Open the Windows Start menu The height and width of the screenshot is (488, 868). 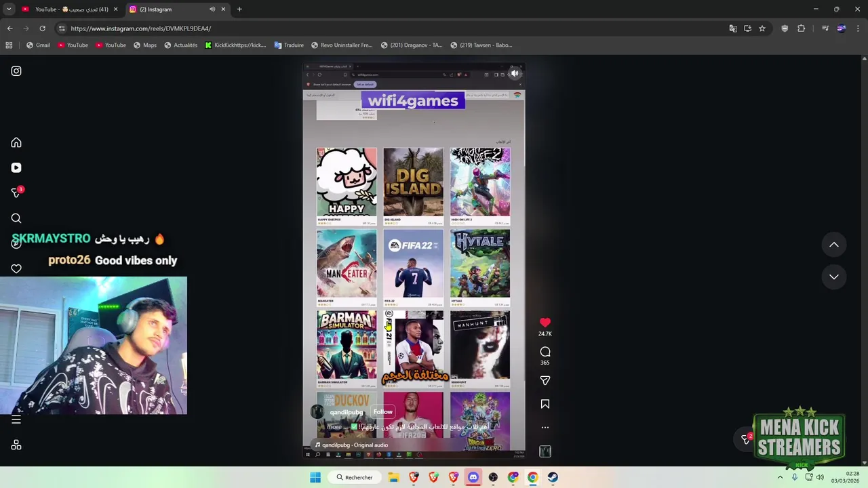315,477
